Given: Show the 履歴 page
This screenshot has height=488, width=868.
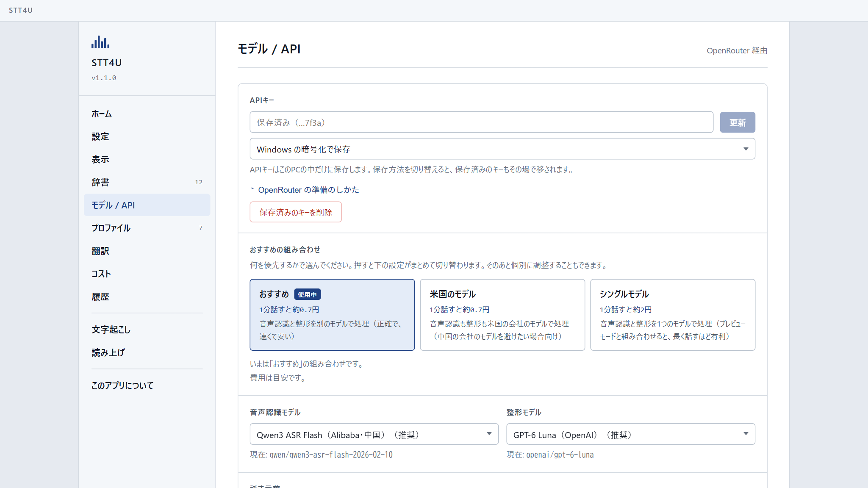Looking at the screenshot, I should point(147,297).
